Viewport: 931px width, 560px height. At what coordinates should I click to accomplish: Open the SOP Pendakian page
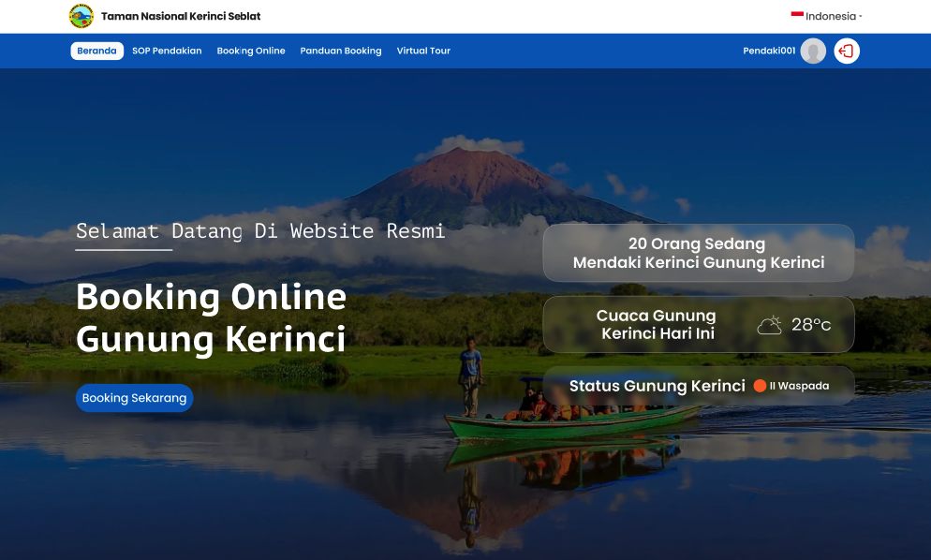coord(167,51)
